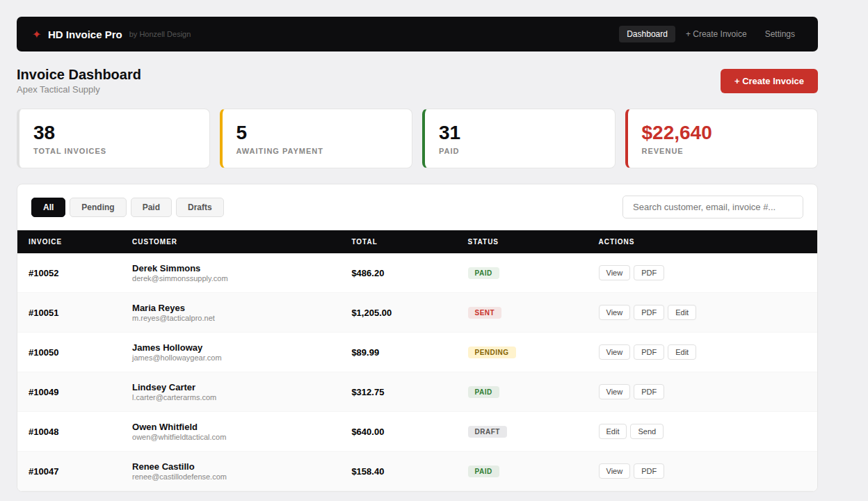View Maria Reyes invoice #10051
Viewport: 868px width, 501px height.
click(614, 312)
